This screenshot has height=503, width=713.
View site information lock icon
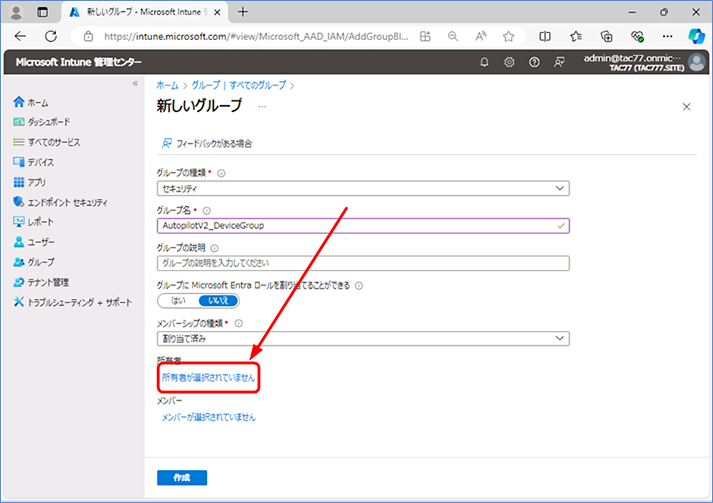click(x=88, y=36)
